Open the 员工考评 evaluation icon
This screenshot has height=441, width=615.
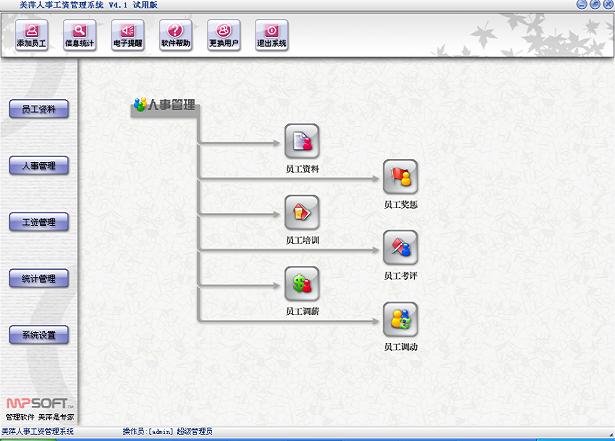tap(400, 247)
